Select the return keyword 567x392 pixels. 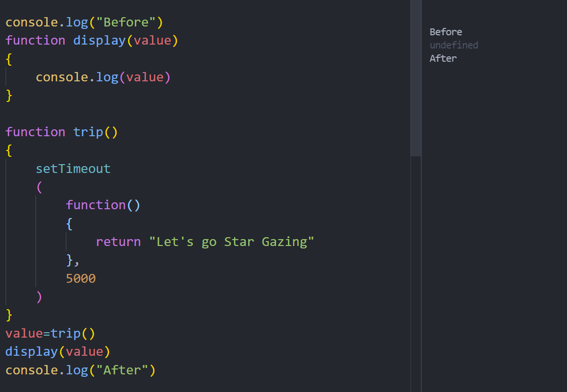(x=118, y=242)
